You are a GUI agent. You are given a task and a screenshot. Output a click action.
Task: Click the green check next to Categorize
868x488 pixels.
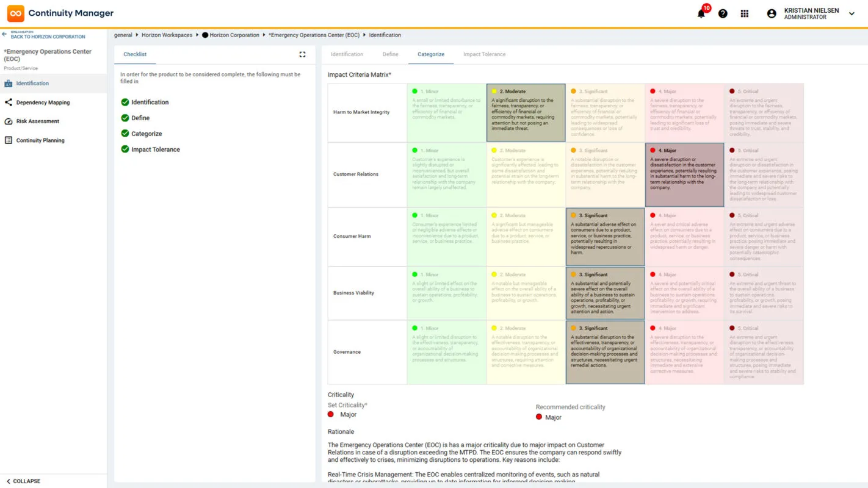pyautogui.click(x=125, y=134)
